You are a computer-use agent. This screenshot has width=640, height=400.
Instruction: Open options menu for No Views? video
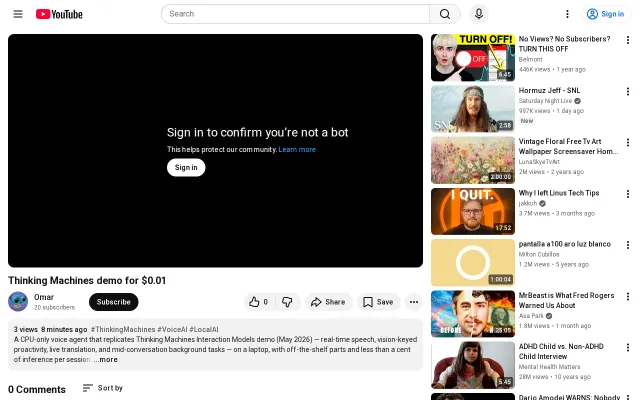pyautogui.click(x=628, y=40)
